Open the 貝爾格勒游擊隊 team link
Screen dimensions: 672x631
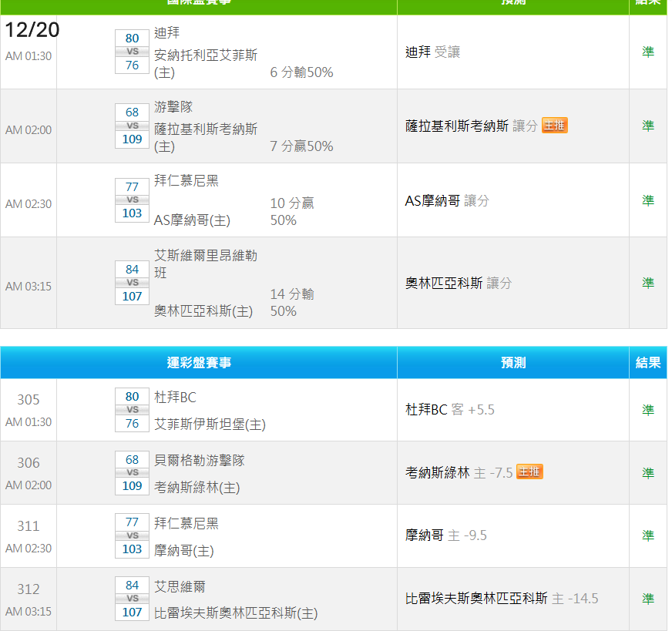point(200,460)
